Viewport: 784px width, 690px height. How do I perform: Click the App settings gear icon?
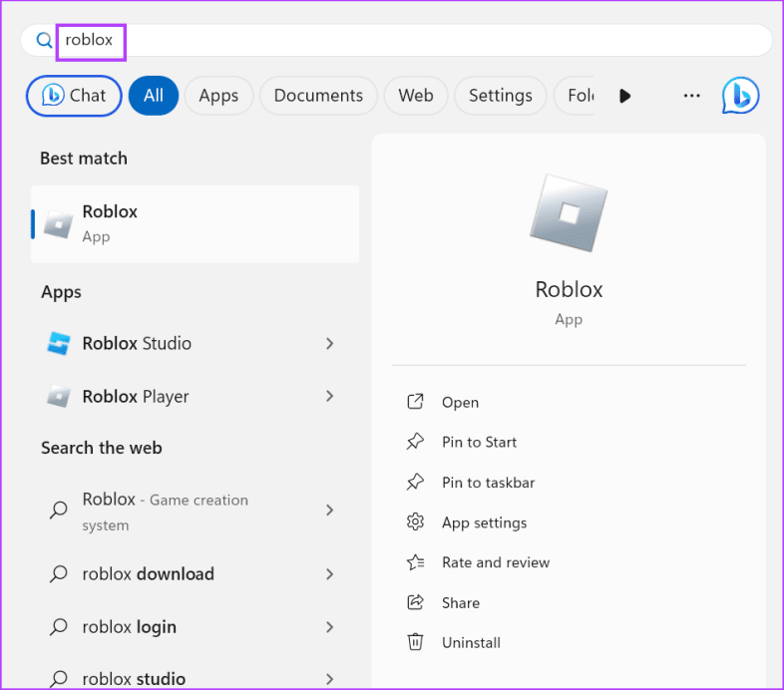[x=416, y=522]
